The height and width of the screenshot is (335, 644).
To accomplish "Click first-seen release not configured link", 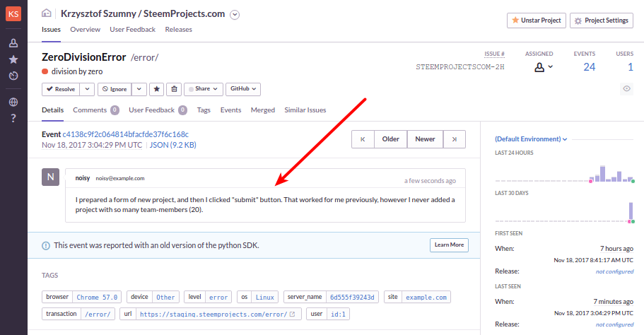I will tap(614, 271).
